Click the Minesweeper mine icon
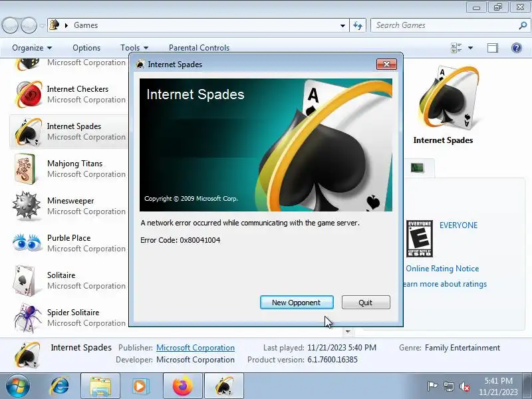 27,205
